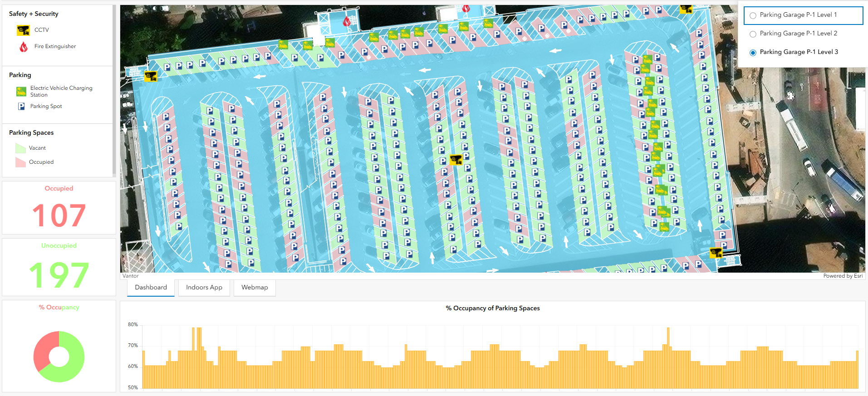
Task: Click the 80% axis label on bar chart
Action: 132,325
